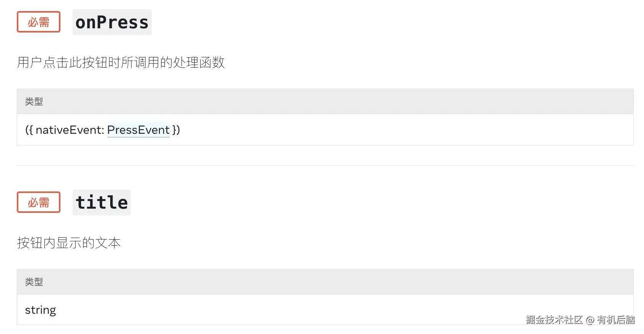Click the 掘金技术社区 watermark text
The image size is (644, 334).
pos(554,319)
